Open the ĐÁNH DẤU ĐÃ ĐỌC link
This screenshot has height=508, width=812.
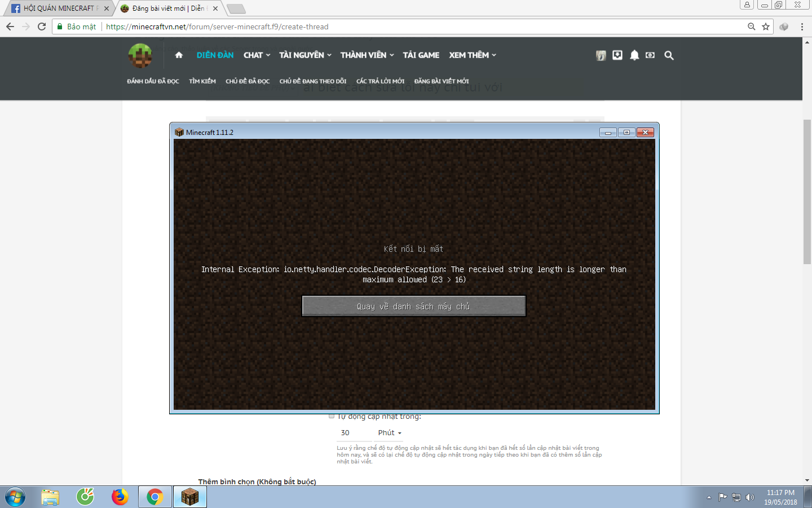(153, 81)
